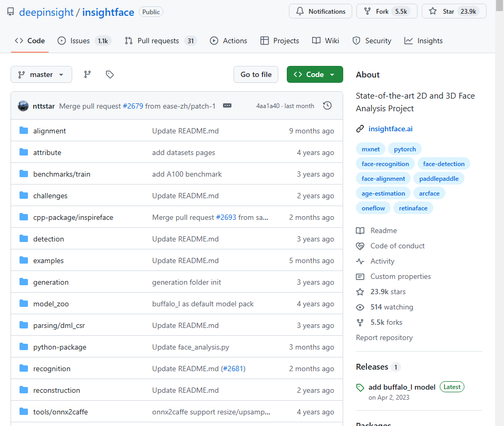Open the Actions tab
504x426 pixels.
pyautogui.click(x=228, y=41)
